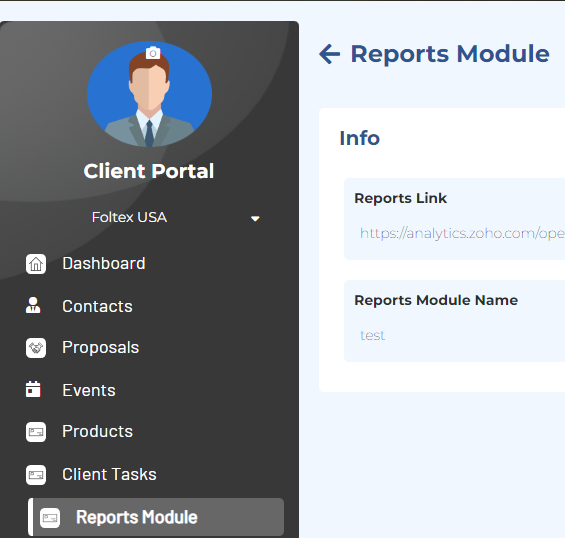Click the Client Tasks sidebar icon
Viewport: 565px width, 538px height.
point(36,475)
